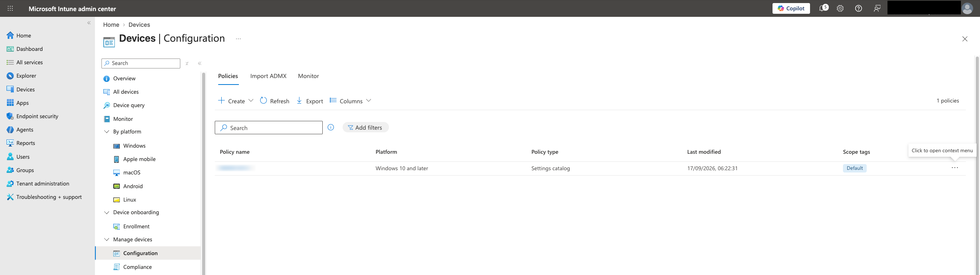This screenshot has height=275, width=980.
Task: Open the app launcher waffle icon
Action: (10, 8)
